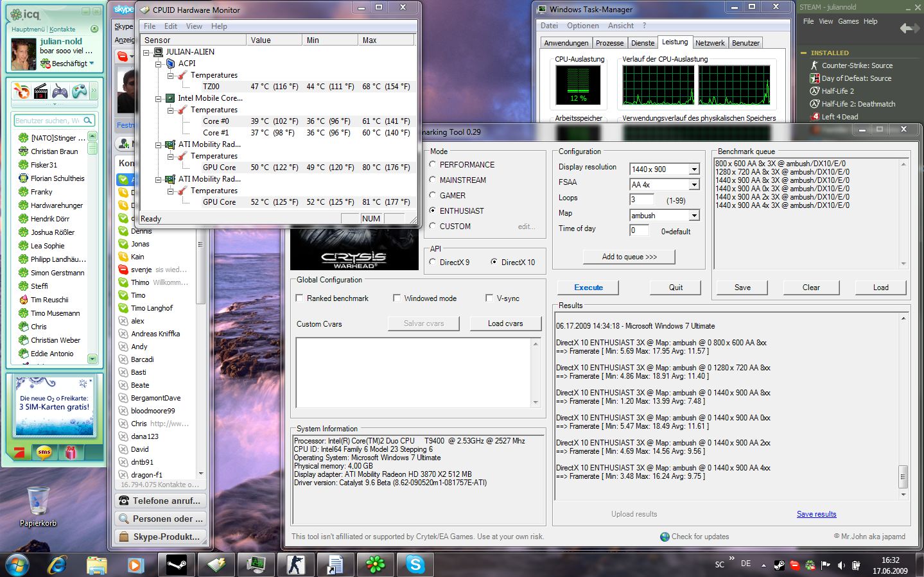Collapse JULIAN-ALIEN tree node
This screenshot has height=577, width=924.
point(146,52)
